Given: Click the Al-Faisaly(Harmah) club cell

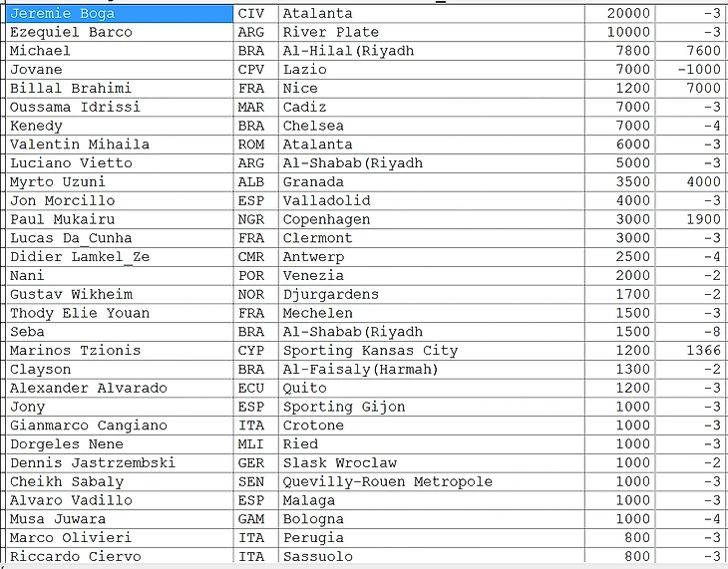Looking at the screenshot, I should tap(432, 370).
